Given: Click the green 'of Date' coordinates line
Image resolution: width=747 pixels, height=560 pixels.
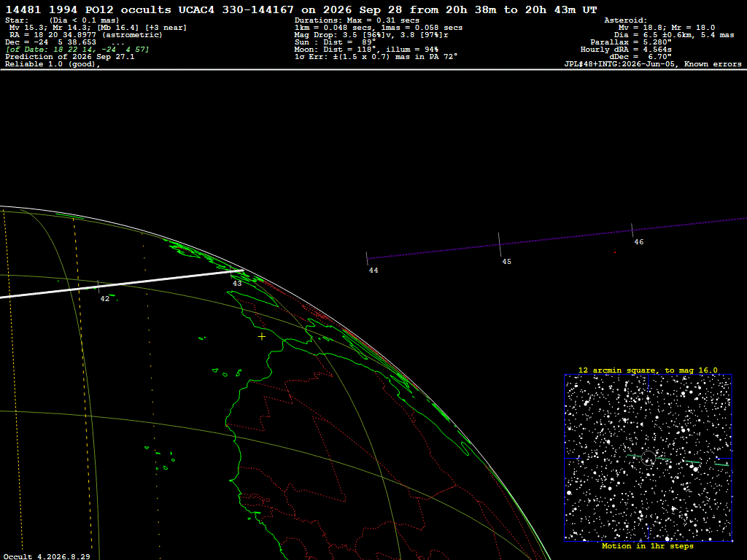Looking at the screenshot, I should click(x=77, y=50).
